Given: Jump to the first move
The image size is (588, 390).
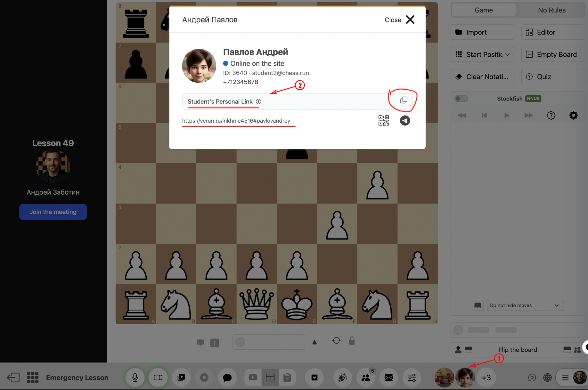Looking at the screenshot, I should pyautogui.click(x=462, y=115).
